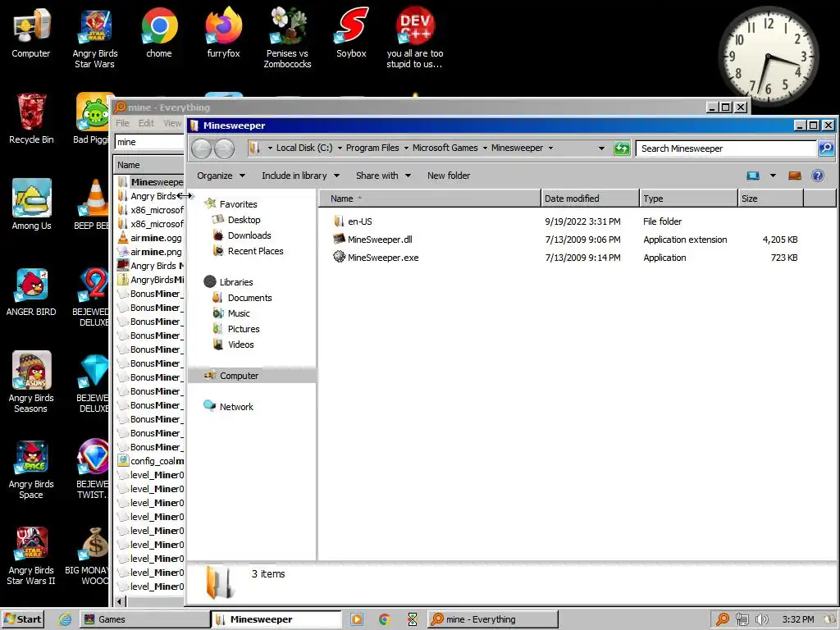Open the View menu in Everything window

(x=172, y=123)
